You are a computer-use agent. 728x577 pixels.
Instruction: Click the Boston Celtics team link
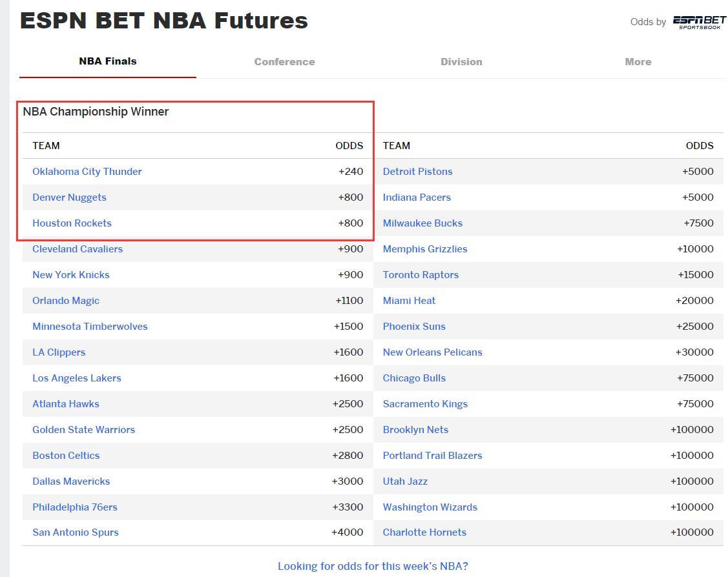pos(66,456)
